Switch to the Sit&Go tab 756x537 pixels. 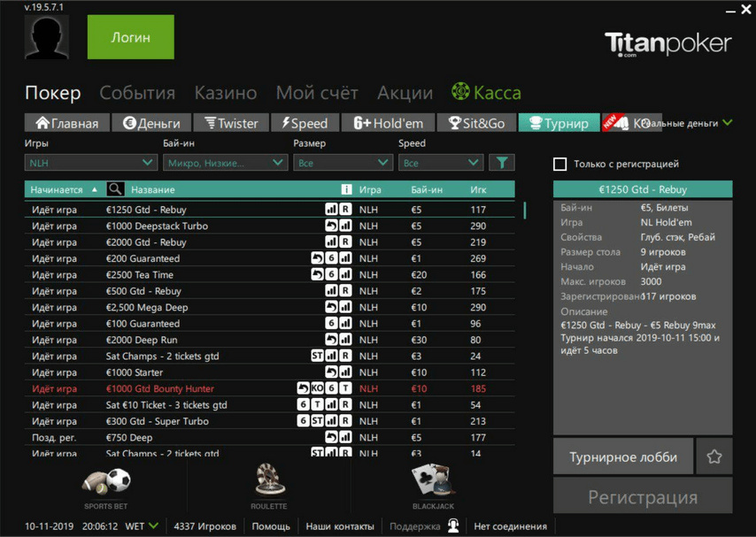pyautogui.click(x=476, y=123)
